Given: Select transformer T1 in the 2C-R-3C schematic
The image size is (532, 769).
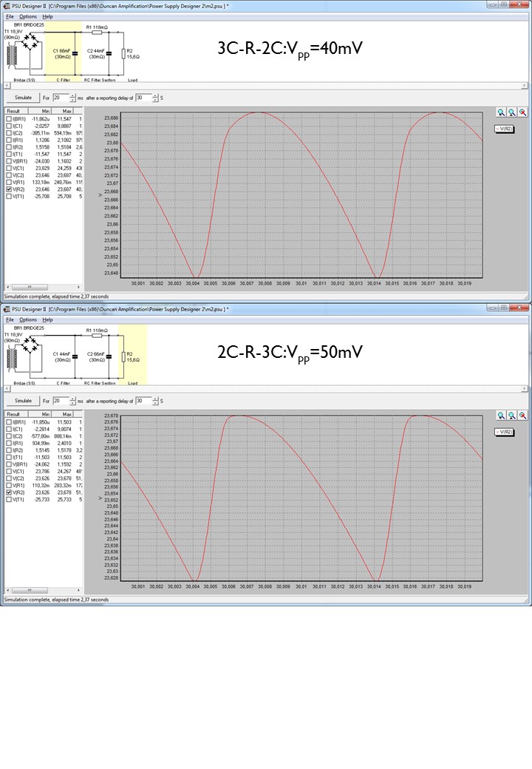Looking at the screenshot, I should point(12,358).
